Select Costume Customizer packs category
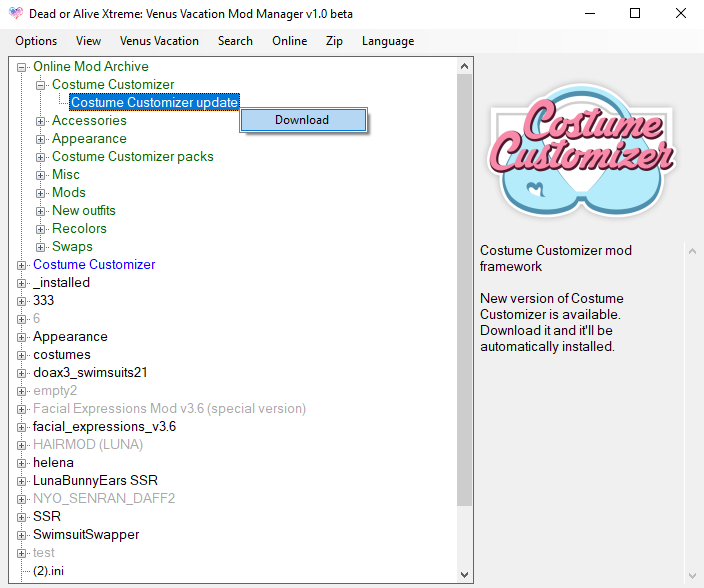The image size is (704, 588). 133,156
